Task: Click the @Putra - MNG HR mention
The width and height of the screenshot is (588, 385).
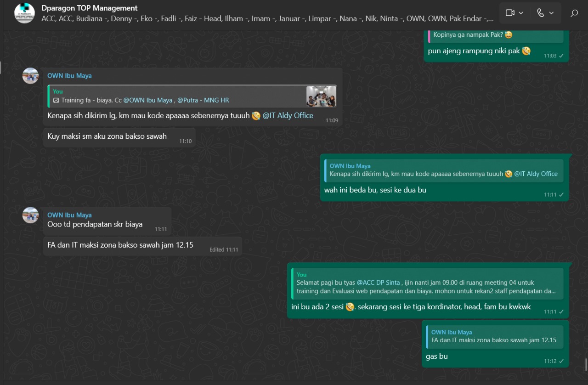Action: 203,100
